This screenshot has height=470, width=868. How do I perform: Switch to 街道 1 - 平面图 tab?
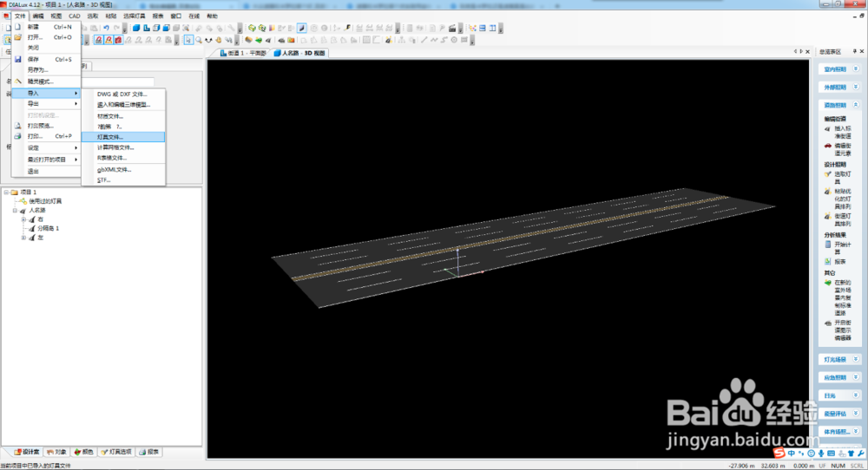[242, 53]
